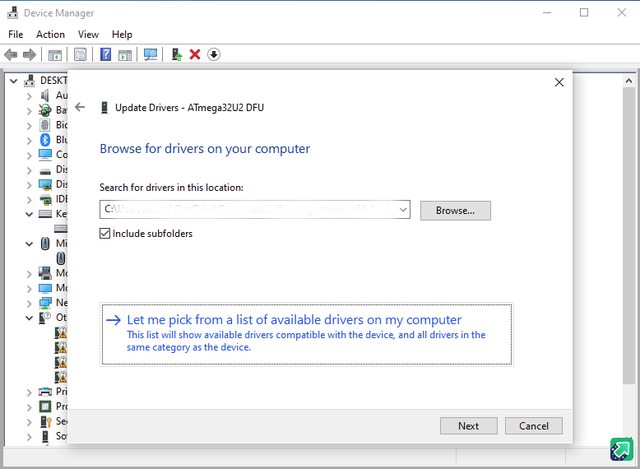Expand the Display adapters category
This screenshot has width=640, height=469.
pyautogui.click(x=29, y=185)
